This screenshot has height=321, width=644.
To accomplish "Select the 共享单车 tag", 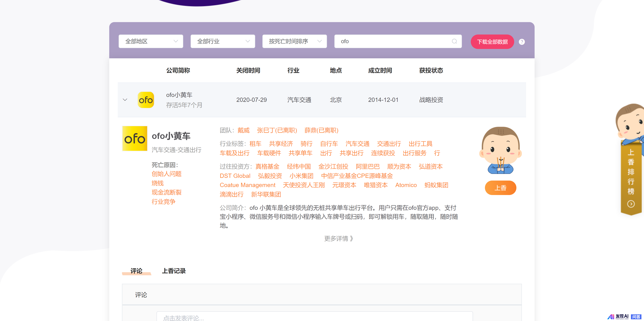I will click(x=300, y=153).
